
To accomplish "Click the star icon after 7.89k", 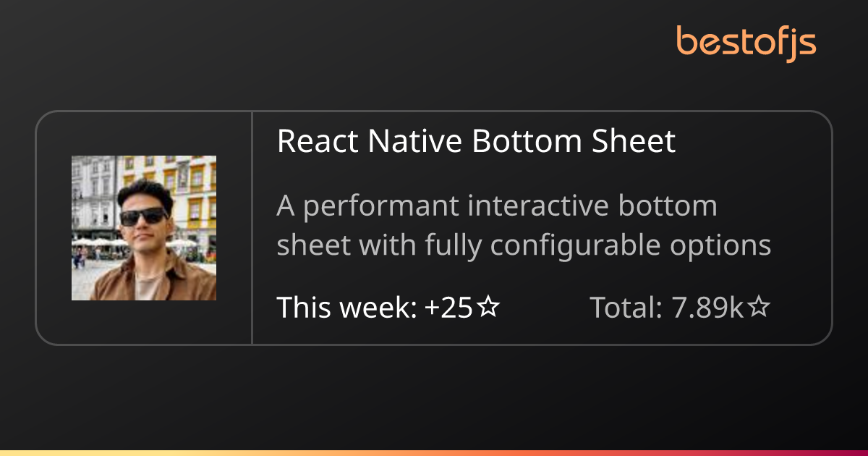I will [x=758, y=308].
